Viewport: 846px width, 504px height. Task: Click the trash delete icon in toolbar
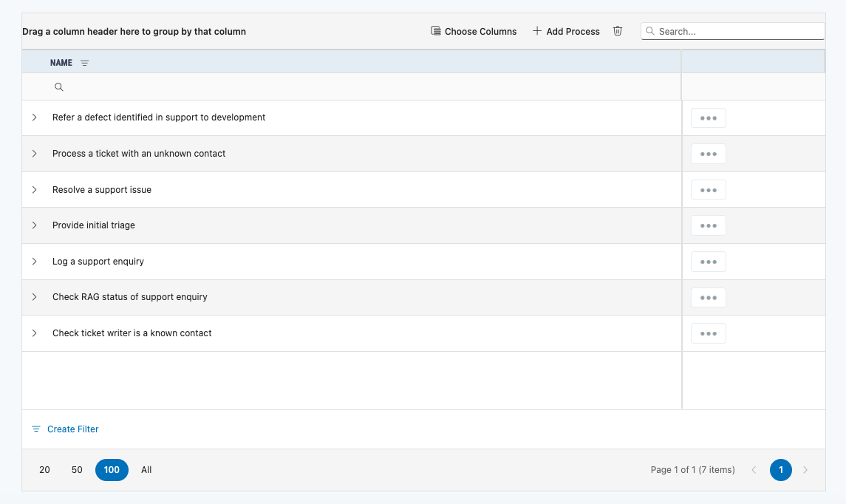click(x=618, y=31)
